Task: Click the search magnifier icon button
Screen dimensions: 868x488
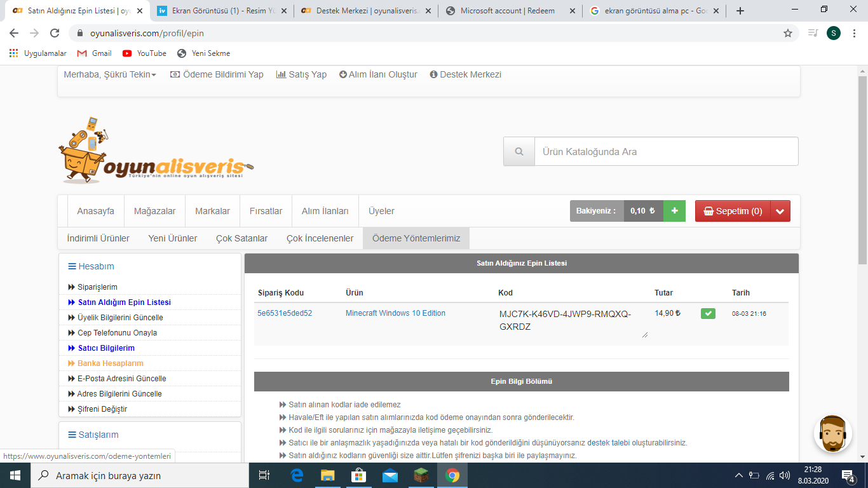Action: pyautogui.click(x=519, y=152)
